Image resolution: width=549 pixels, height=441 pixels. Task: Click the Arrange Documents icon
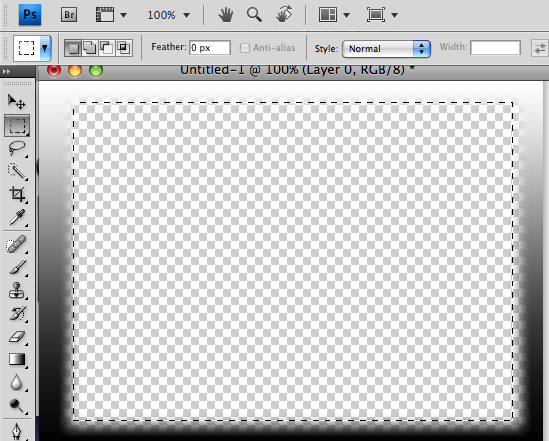click(328, 15)
